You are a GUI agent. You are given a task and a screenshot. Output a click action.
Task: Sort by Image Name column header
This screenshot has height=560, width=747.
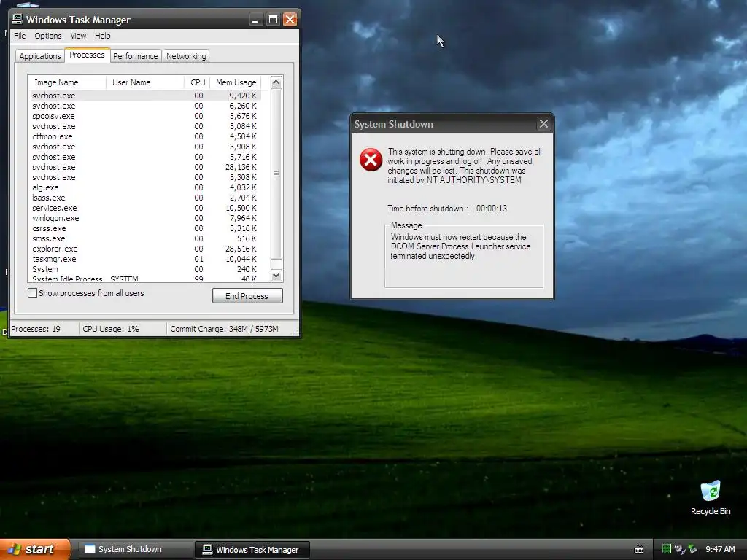pos(66,82)
